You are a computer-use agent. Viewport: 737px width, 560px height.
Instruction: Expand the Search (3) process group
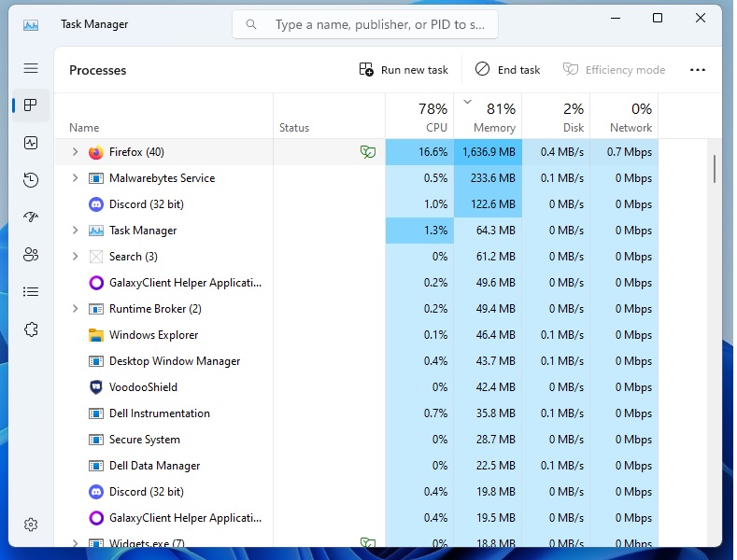[76, 257]
